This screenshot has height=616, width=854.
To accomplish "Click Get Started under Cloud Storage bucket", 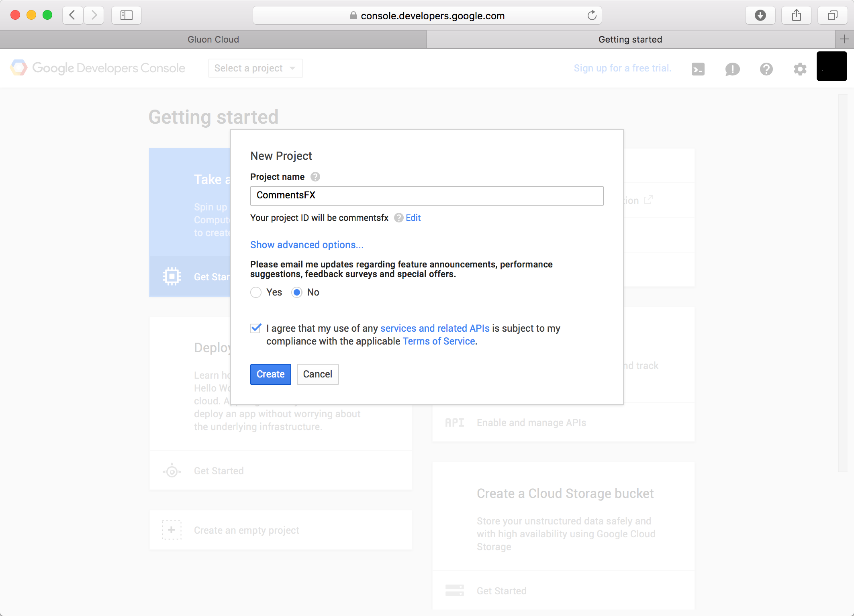I will [x=502, y=591].
